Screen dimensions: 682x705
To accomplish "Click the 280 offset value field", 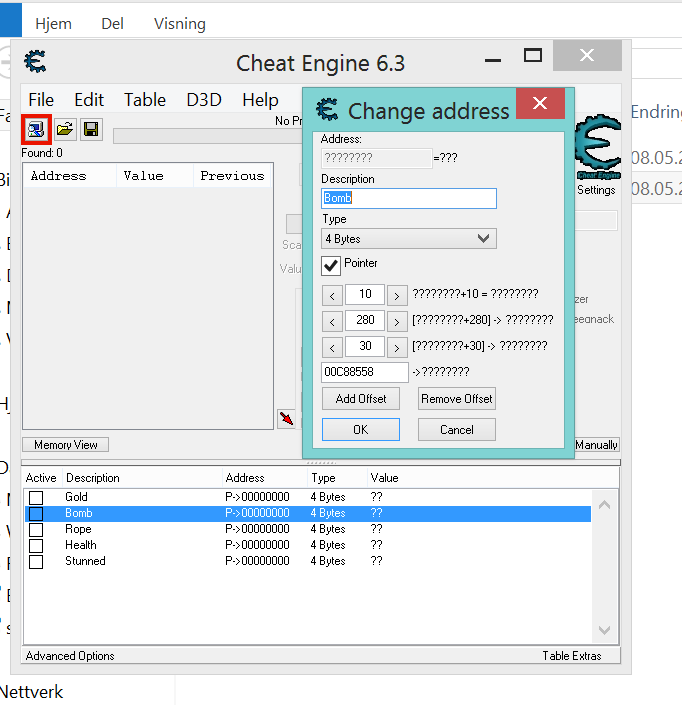I will tap(365, 321).
